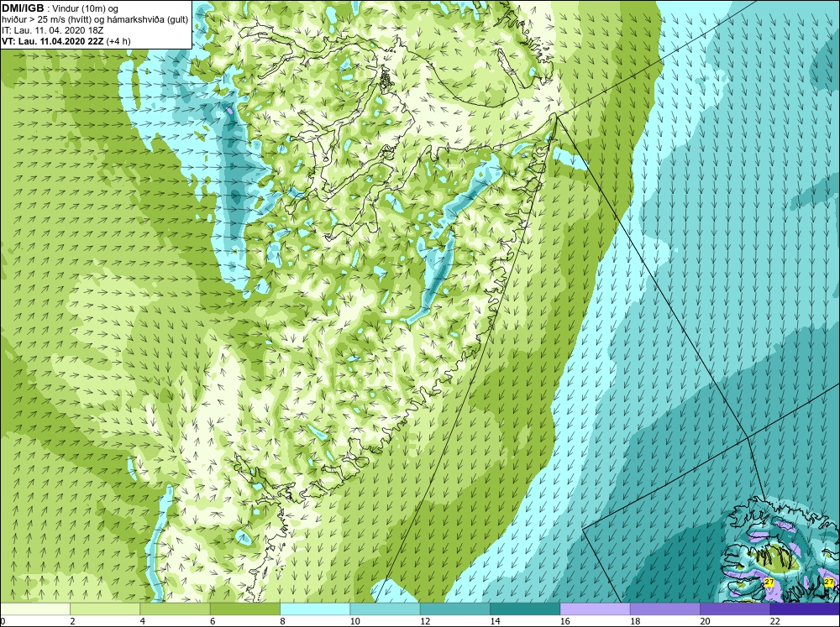
Task: Click the lavender 16–18 m/s legend swatch
Action: tap(595, 609)
